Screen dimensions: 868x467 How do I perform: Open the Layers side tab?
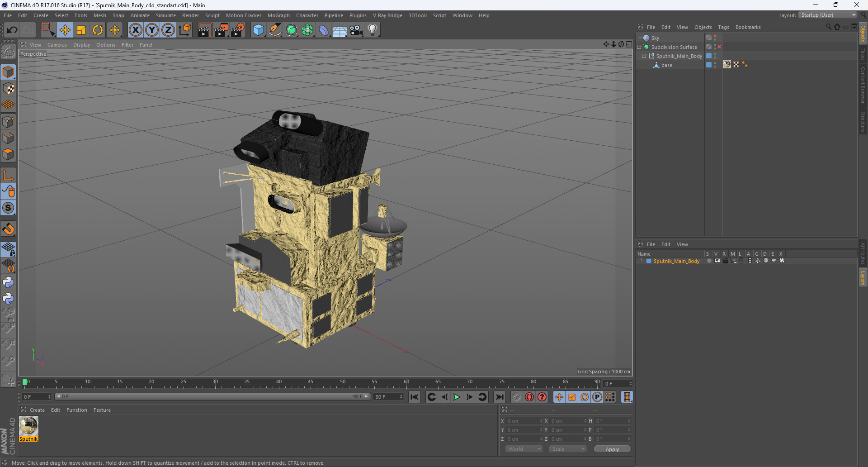(x=863, y=277)
